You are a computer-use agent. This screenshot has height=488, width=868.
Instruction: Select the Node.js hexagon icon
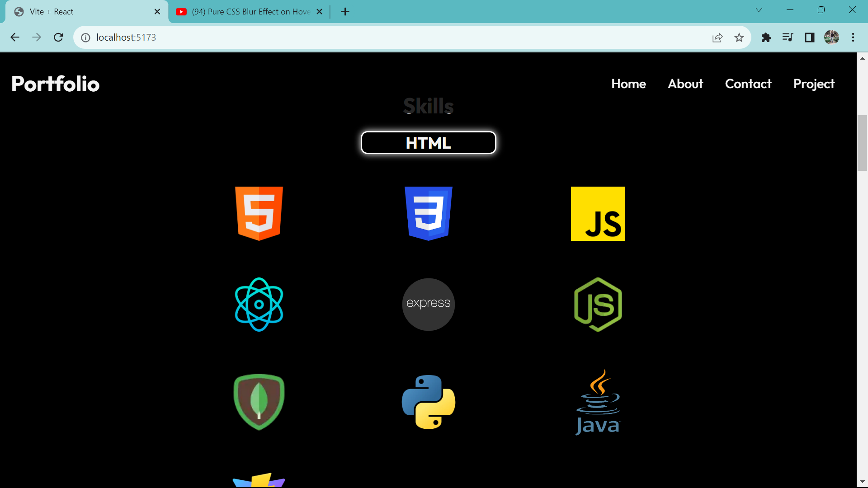point(598,304)
